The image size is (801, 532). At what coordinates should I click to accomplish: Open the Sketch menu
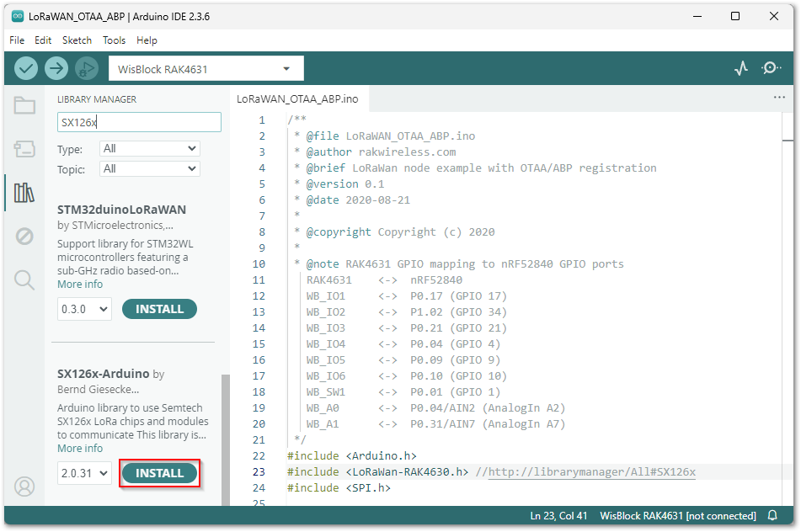click(x=77, y=40)
